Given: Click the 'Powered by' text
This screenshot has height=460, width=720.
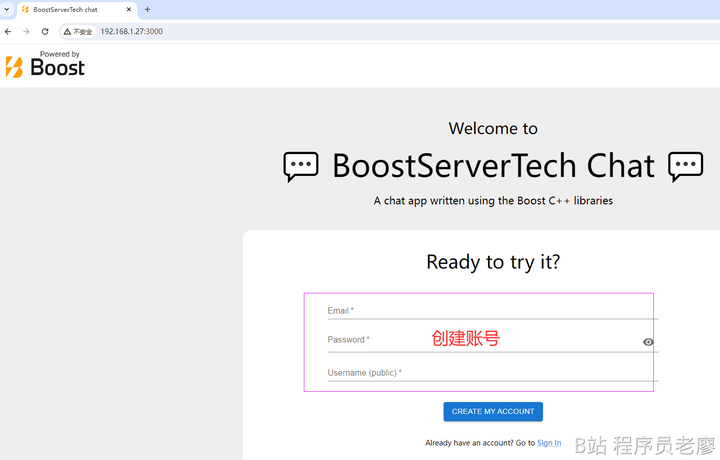Looking at the screenshot, I should pyautogui.click(x=60, y=54).
